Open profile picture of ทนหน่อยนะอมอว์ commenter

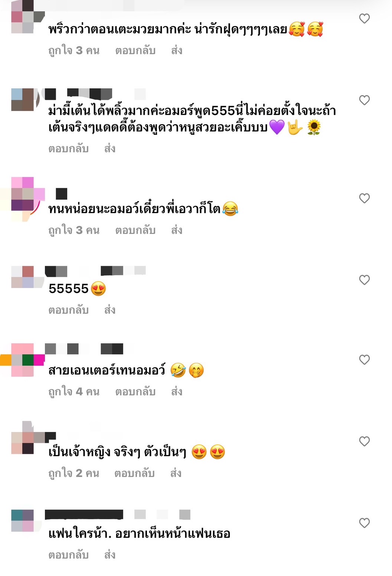pyautogui.click(x=23, y=199)
